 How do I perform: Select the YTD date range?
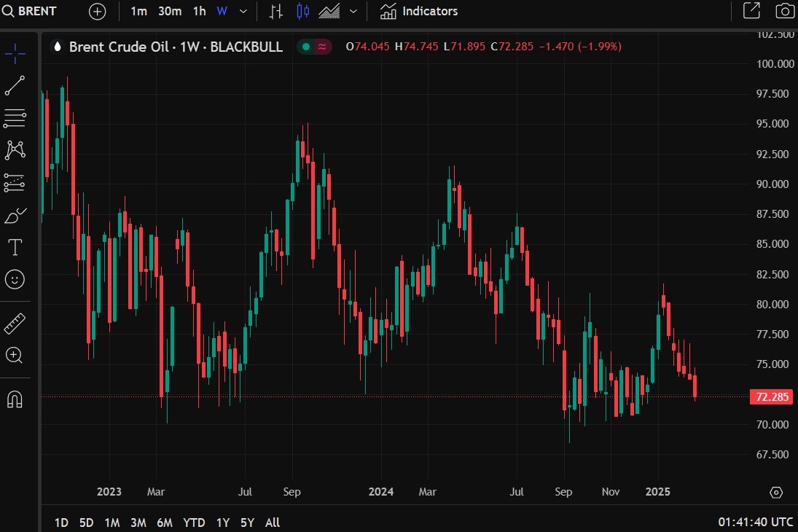[x=194, y=523]
